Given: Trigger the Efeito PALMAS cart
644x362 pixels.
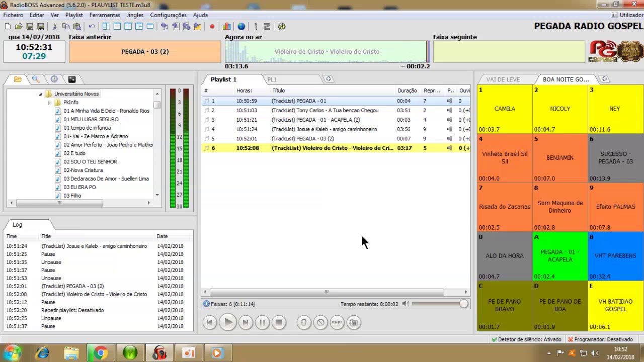Looking at the screenshot, I should [615, 207].
